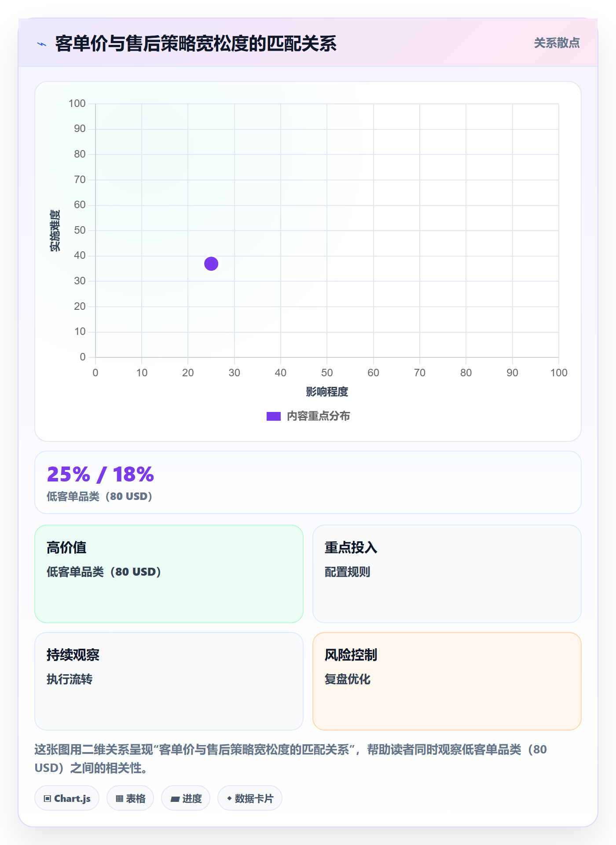Select the 风险控制 quadrant card
The height and width of the screenshot is (845, 616).
point(447,681)
